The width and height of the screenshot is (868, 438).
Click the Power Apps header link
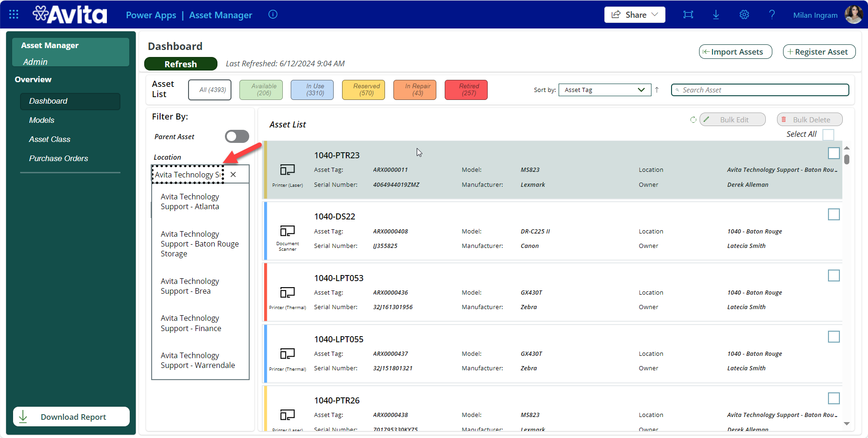pos(151,15)
